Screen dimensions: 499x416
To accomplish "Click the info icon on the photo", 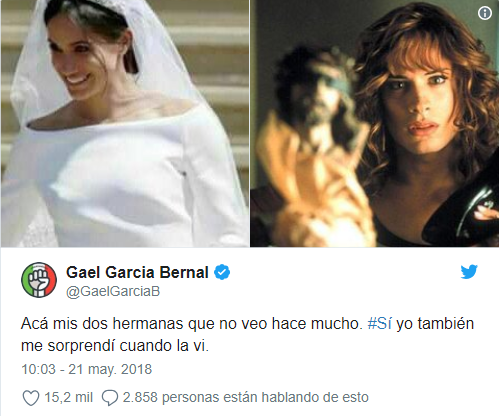I will 485,13.
